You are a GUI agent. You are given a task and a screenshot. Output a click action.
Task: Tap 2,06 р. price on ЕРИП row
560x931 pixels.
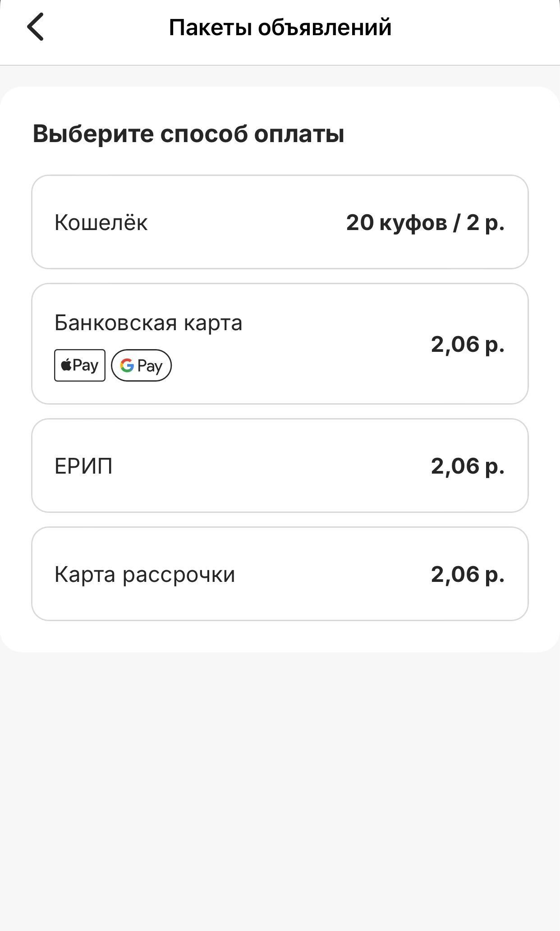click(468, 466)
